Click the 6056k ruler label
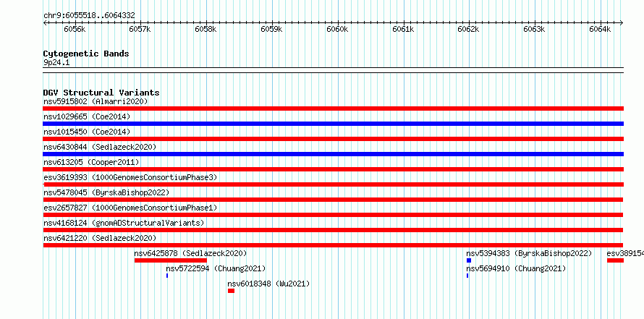 click(75, 29)
